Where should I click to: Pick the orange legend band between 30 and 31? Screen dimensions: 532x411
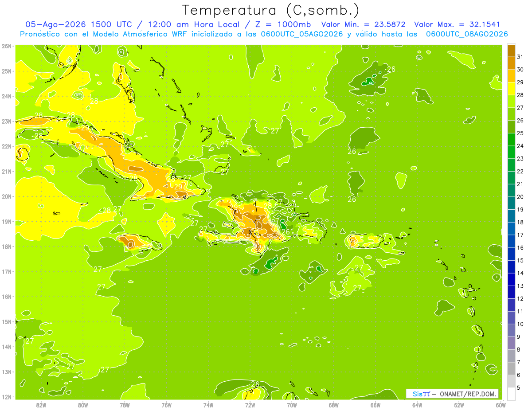[511, 63]
